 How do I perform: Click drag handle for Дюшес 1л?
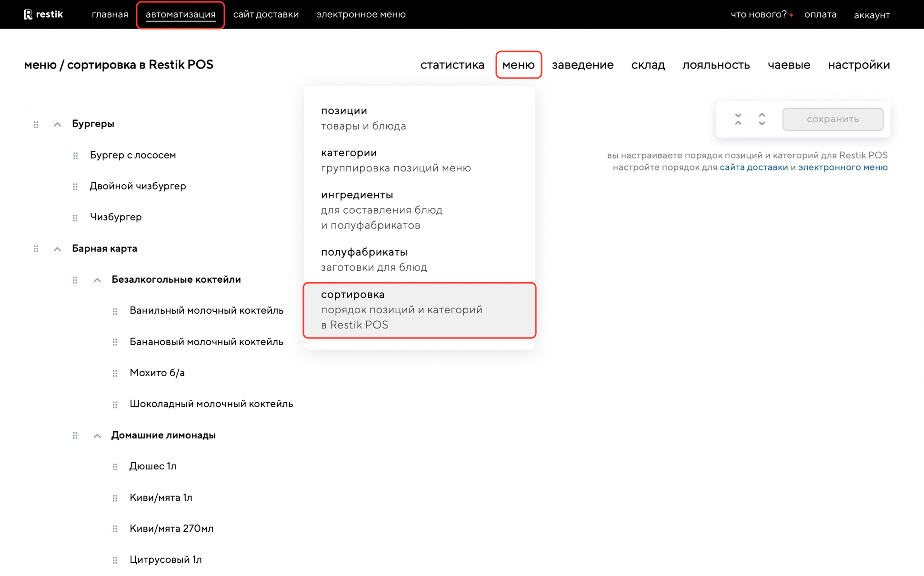point(115,467)
